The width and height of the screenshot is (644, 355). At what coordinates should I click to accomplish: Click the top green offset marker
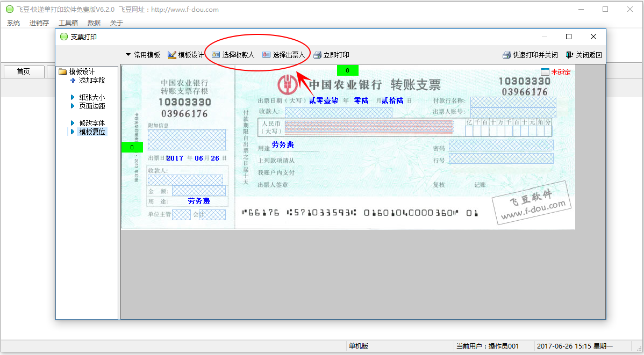point(347,70)
